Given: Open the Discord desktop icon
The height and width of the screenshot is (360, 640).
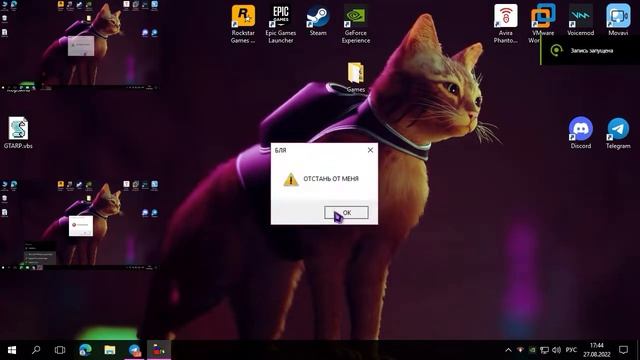Looking at the screenshot, I should (x=580, y=133).
